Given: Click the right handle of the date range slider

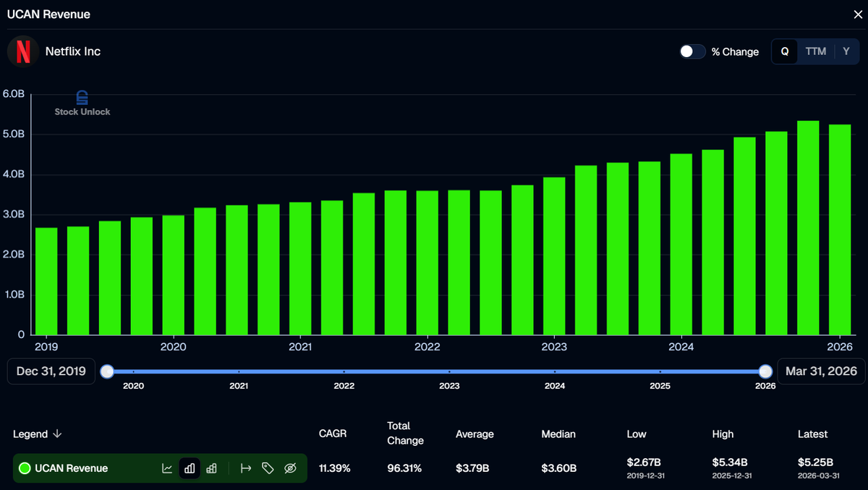Looking at the screenshot, I should pyautogui.click(x=765, y=371).
